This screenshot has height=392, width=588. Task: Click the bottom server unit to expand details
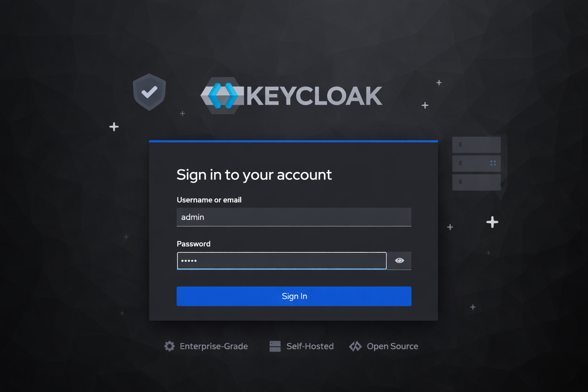(x=476, y=182)
